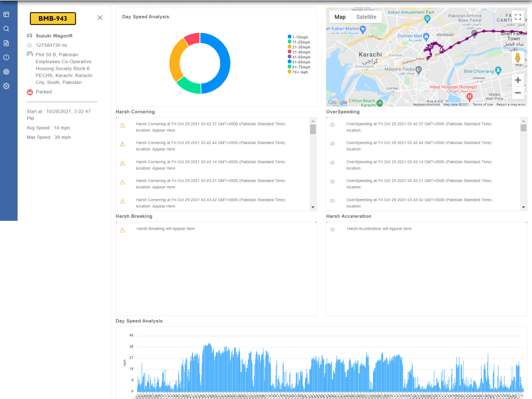Click the red segment of the donut chart
The height and width of the screenshot is (399, 532).
click(x=193, y=38)
